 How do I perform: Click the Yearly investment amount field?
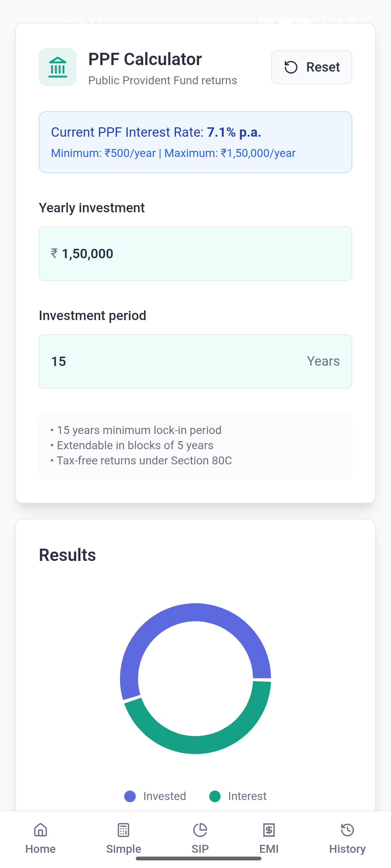pyautogui.click(x=195, y=254)
